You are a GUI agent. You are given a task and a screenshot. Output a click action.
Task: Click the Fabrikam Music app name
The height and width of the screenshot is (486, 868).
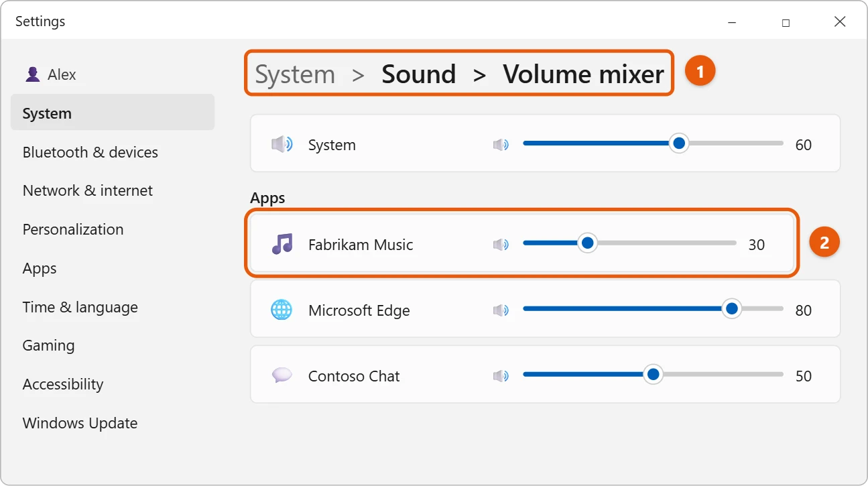[x=361, y=245]
